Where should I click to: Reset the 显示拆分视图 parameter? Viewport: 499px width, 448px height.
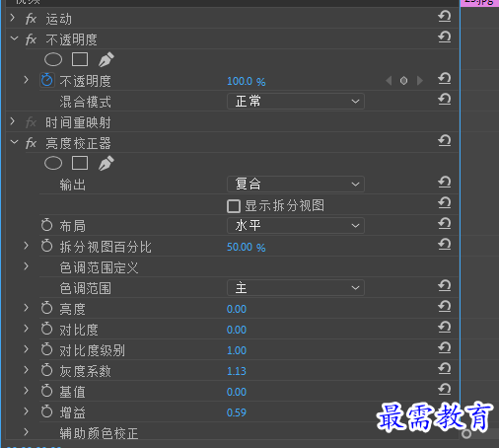[445, 202]
